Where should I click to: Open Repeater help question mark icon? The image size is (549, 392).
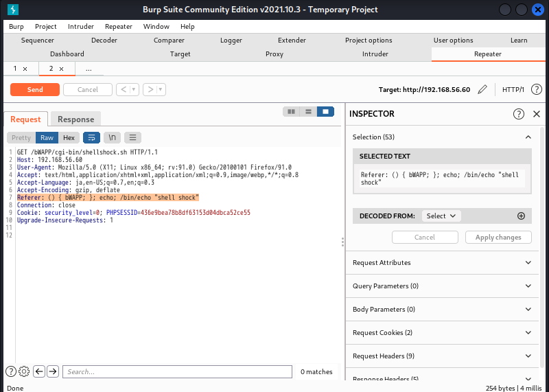537,89
